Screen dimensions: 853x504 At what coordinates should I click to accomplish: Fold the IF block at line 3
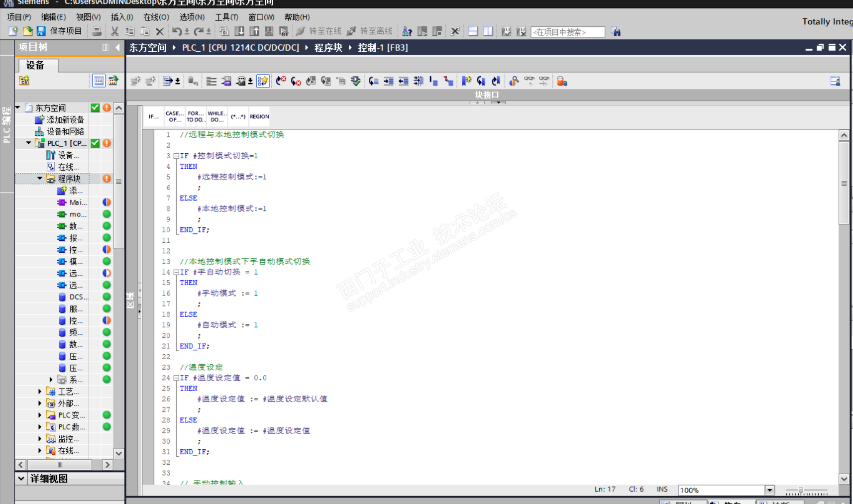[176, 156]
